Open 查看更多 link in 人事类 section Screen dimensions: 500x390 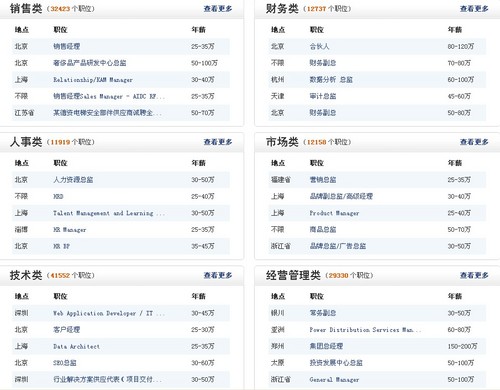(x=218, y=142)
